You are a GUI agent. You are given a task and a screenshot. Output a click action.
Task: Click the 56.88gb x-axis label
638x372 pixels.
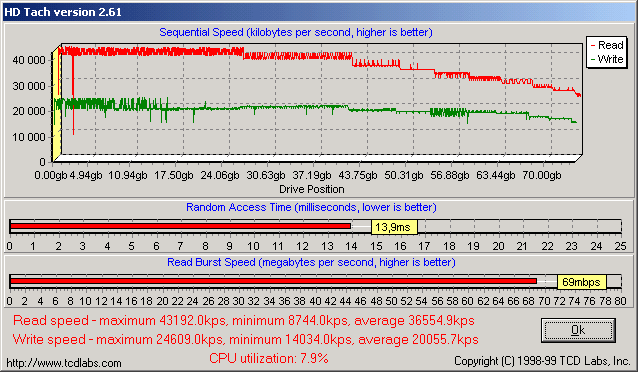pyautogui.click(x=450, y=175)
